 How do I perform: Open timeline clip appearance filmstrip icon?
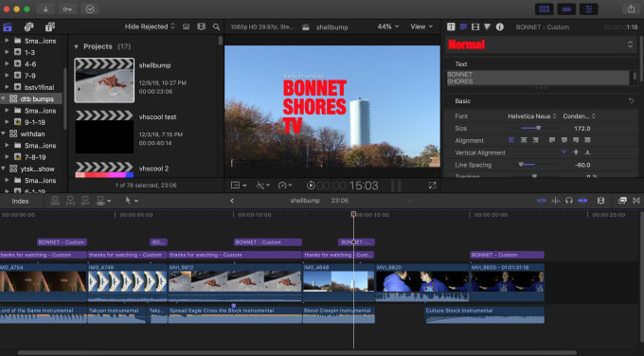600,201
